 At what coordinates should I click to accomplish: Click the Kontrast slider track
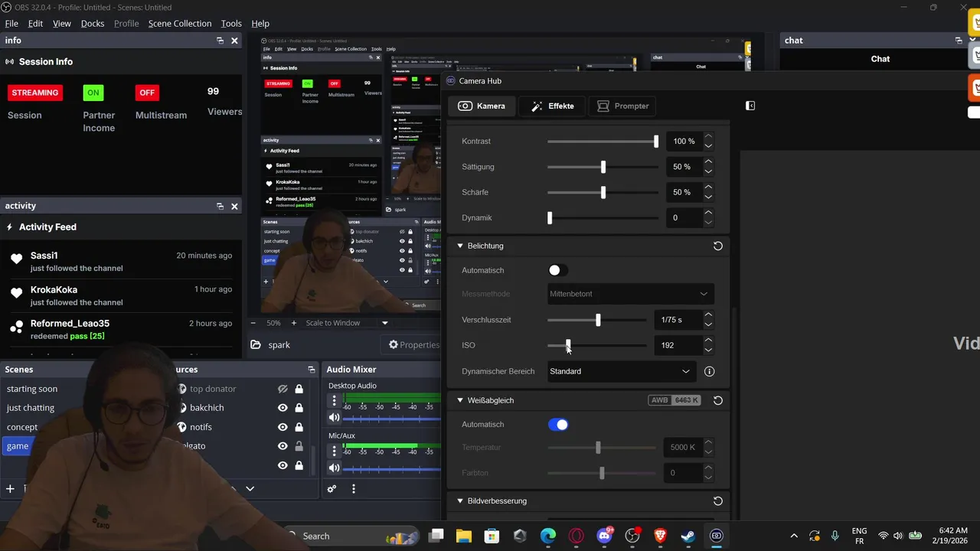click(x=603, y=142)
